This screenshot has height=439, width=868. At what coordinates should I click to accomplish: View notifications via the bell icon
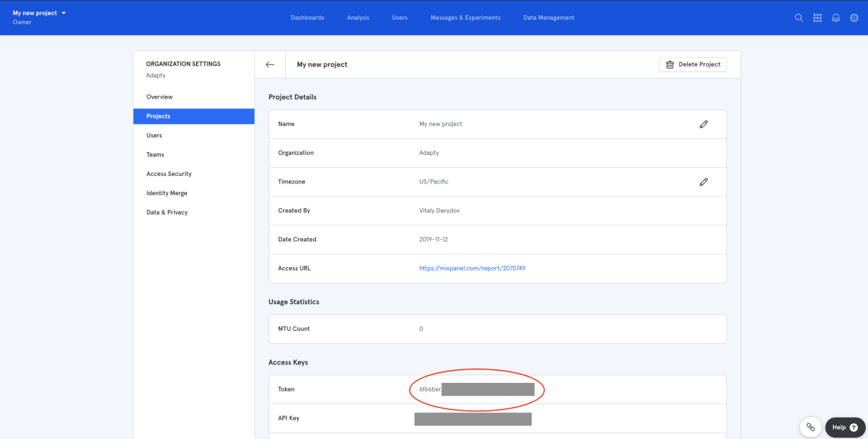(836, 18)
